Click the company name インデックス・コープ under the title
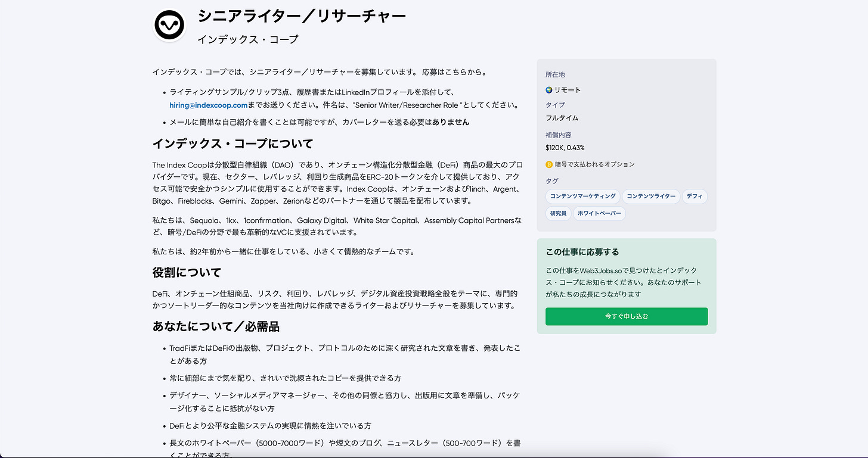The width and height of the screenshot is (868, 458). pyautogui.click(x=247, y=40)
